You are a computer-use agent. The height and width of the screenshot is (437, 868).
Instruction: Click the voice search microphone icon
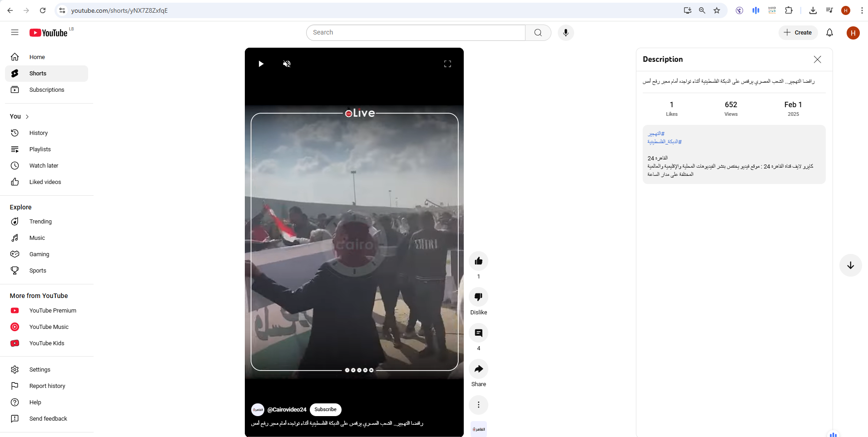[x=565, y=32]
